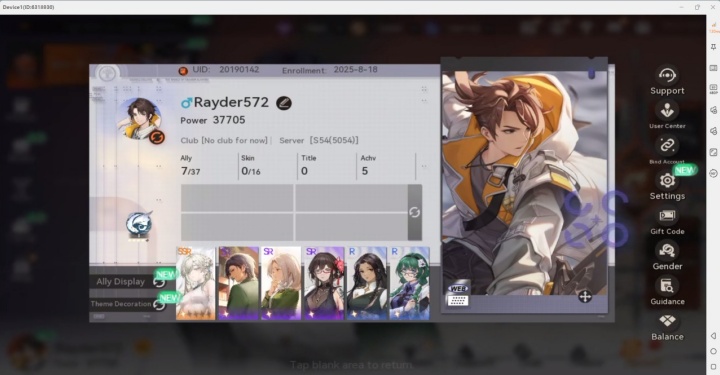720x375 pixels.
Task: Click the emulator keyboard mapping icon
Action: (x=713, y=68)
